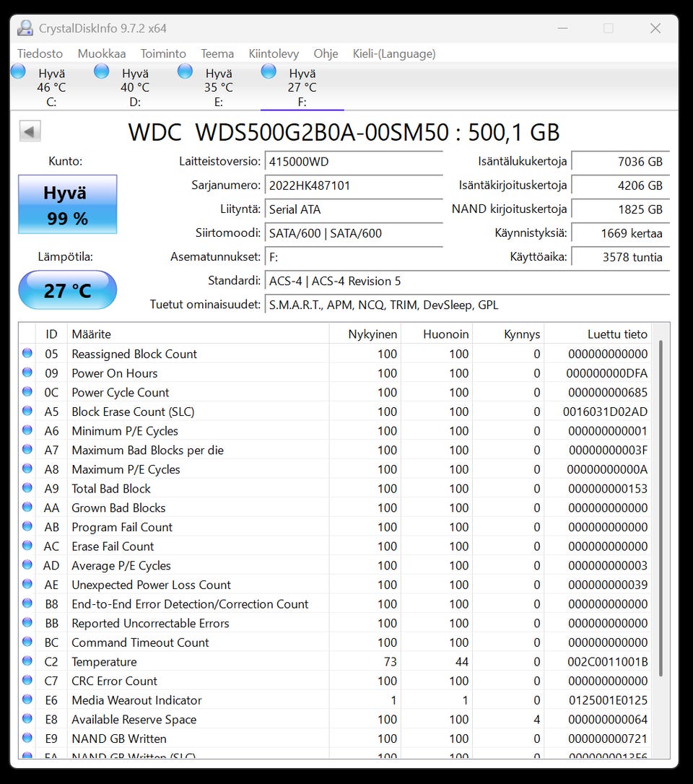The width and height of the screenshot is (693, 784).
Task: Click the ID column header
Action: coord(51,334)
